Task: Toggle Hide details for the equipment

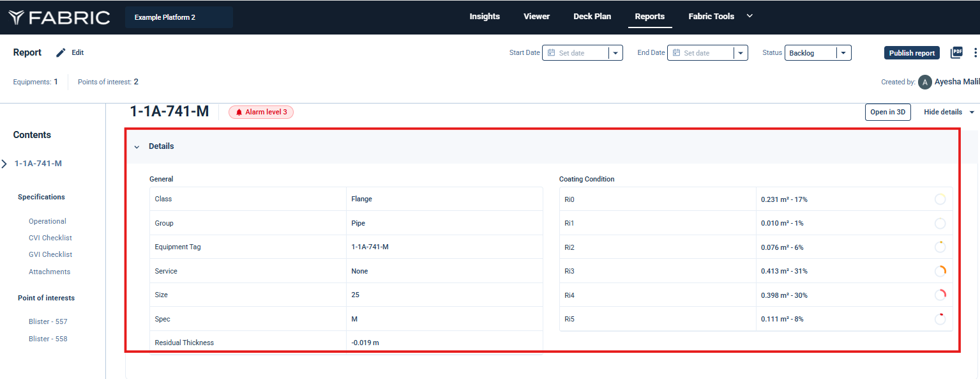Action: coord(949,112)
